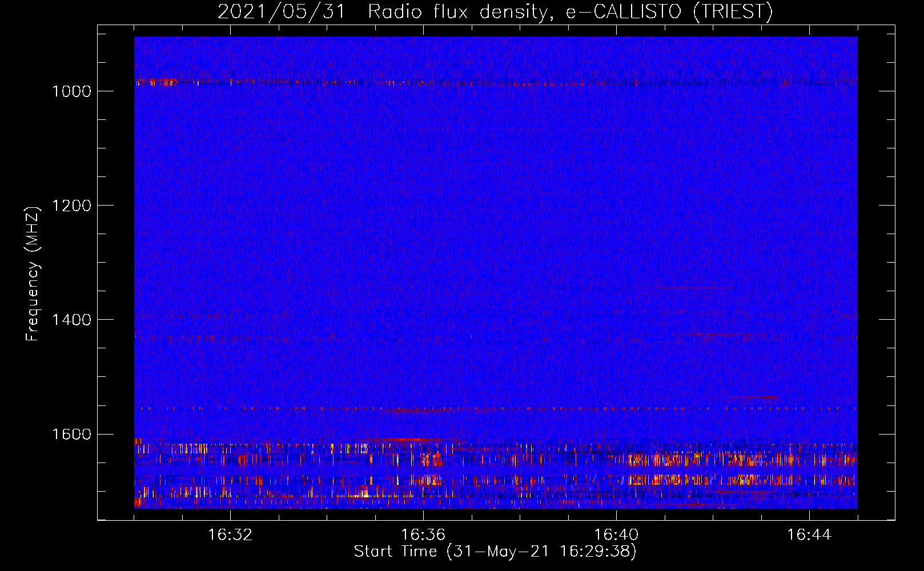The image size is (924, 571).
Task: Click the '16:36' time tick label
Action: coord(423,535)
